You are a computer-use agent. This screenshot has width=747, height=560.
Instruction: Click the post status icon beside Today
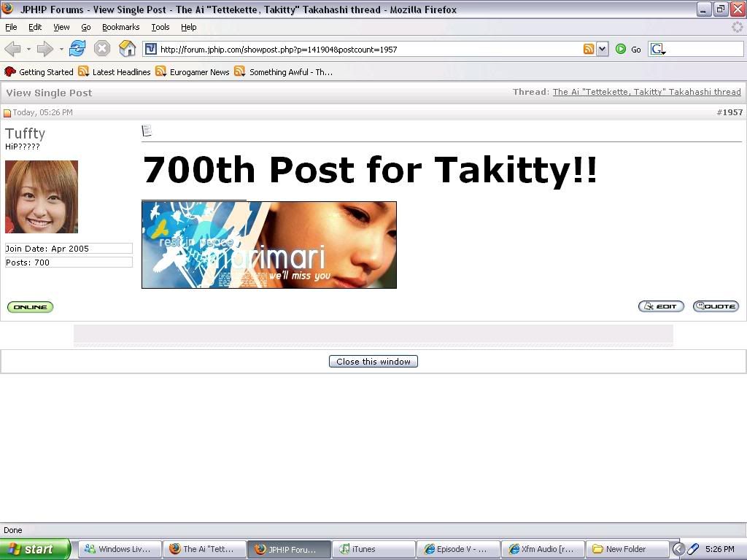click(7, 113)
